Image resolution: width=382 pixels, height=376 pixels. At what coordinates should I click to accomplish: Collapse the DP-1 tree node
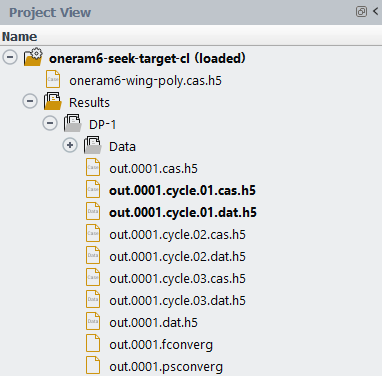(x=50, y=123)
